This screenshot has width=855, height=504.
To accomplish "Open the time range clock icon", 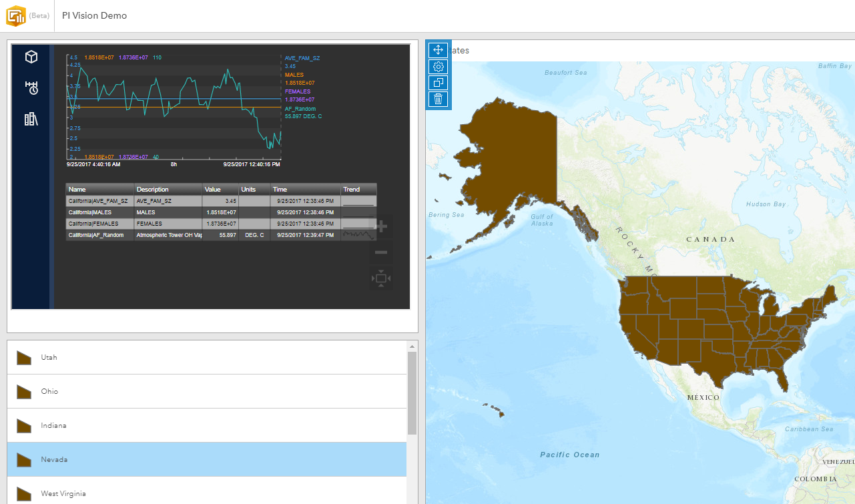I will click(30, 87).
